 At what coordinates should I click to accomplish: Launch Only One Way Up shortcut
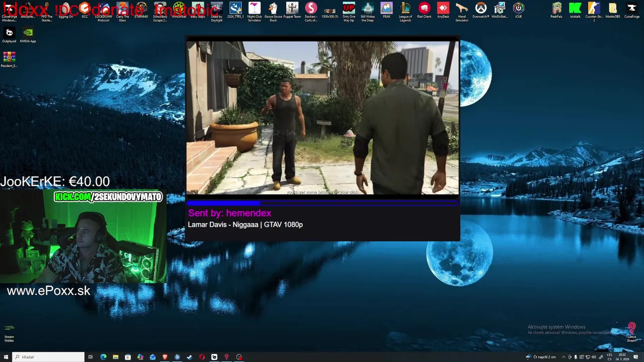click(349, 12)
